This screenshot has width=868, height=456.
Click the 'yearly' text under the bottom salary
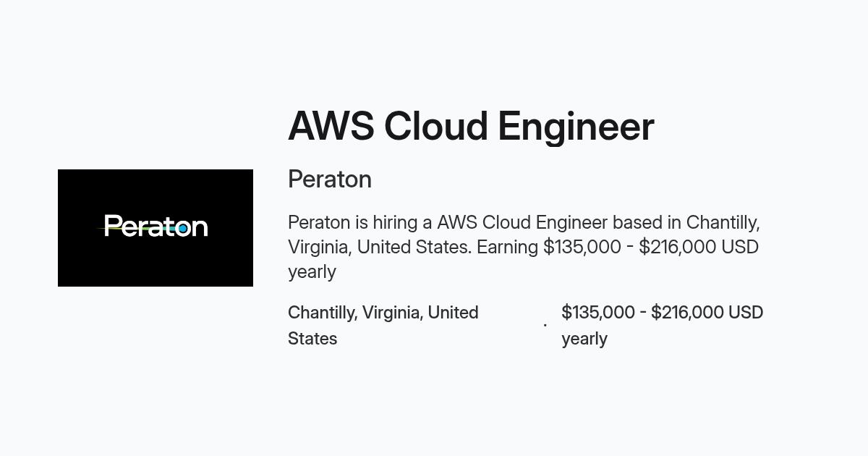584,339
